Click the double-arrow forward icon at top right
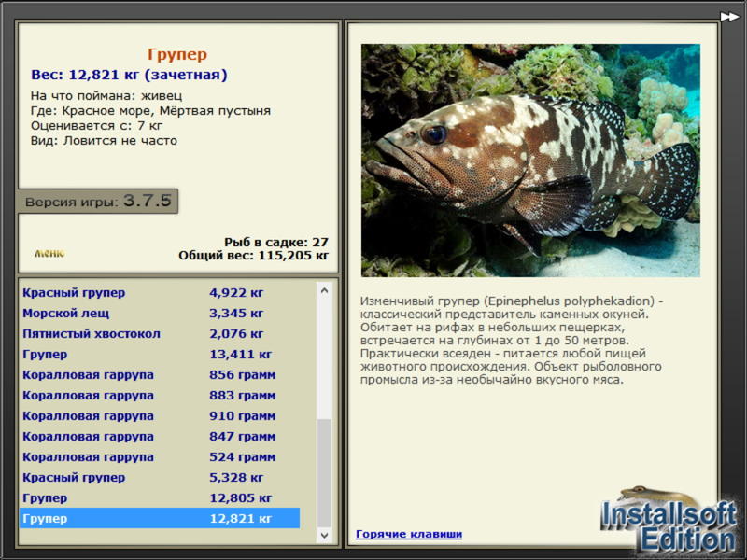Image resolution: width=747 pixels, height=560 pixels. click(729, 16)
